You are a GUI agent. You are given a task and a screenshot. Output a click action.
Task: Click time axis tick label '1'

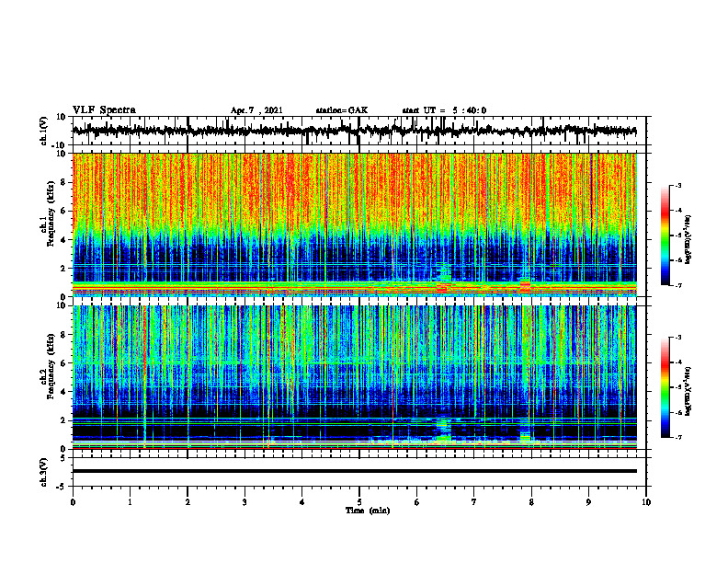pos(130,502)
